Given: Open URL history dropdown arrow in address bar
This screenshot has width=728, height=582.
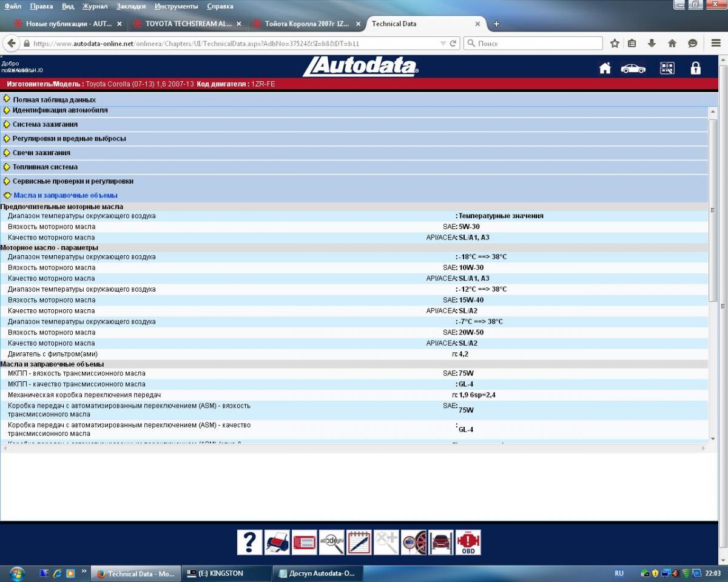Looking at the screenshot, I should (443, 44).
